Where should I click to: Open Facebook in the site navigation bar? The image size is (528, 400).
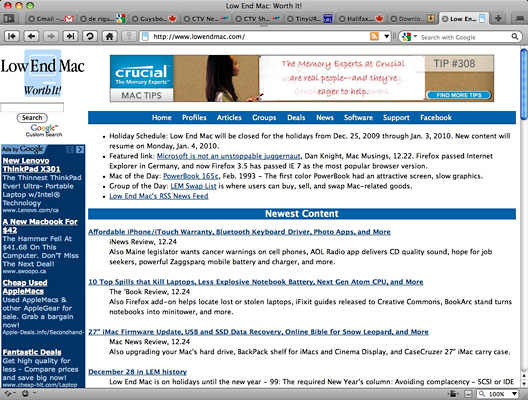[436, 118]
